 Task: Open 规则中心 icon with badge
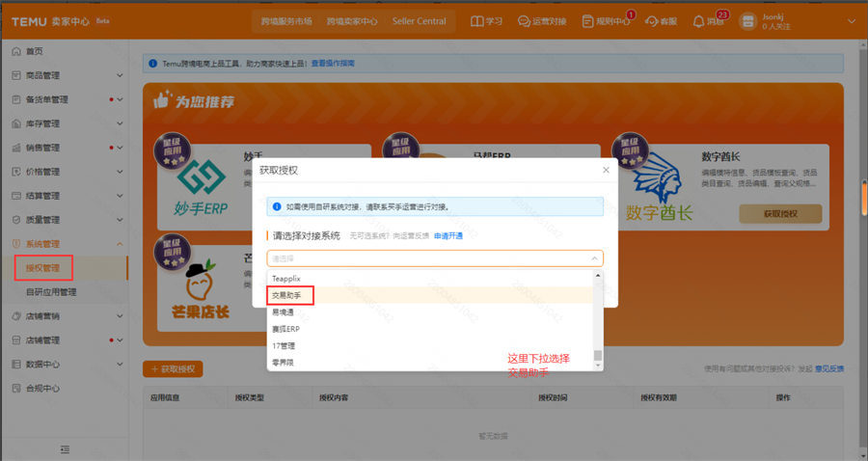tap(588, 21)
